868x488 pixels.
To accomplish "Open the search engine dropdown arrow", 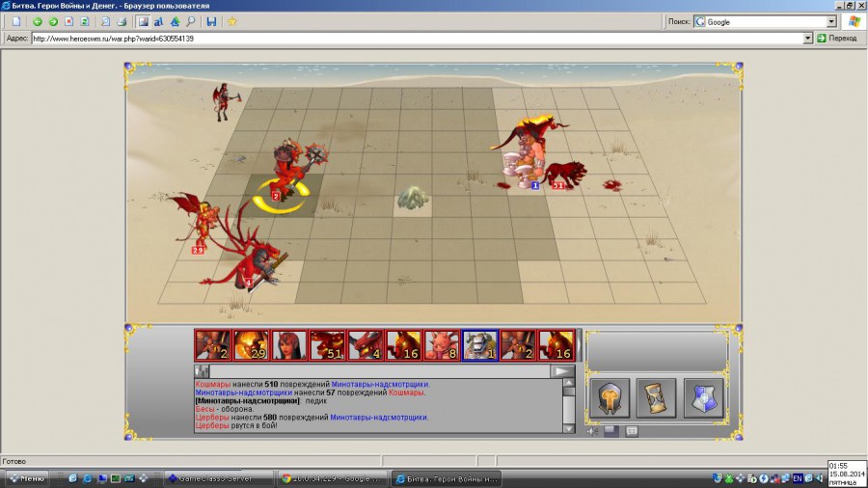I will pos(831,21).
